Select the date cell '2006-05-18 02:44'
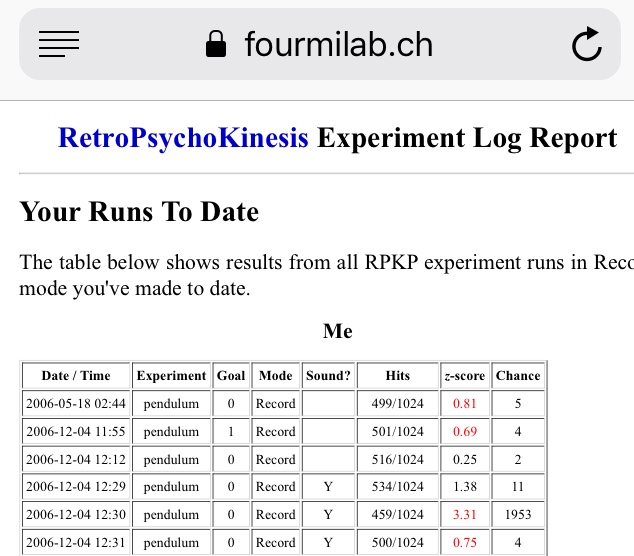This screenshot has width=634, height=556. click(x=76, y=404)
